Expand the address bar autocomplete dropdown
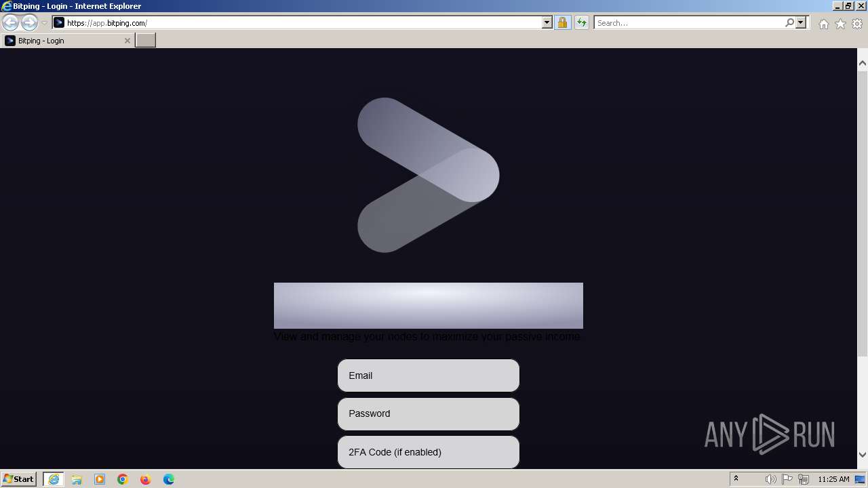The width and height of the screenshot is (868, 488). pos(547,22)
